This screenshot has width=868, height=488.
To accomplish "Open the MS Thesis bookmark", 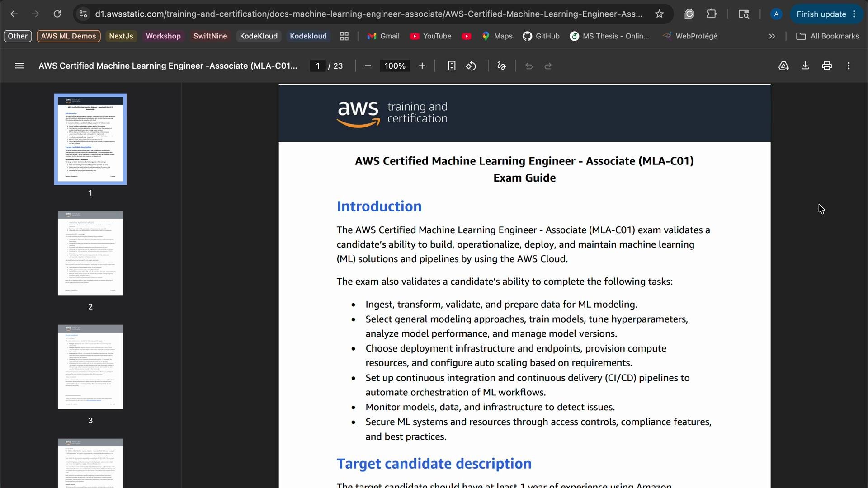I will pyautogui.click(x=610, y=36).
